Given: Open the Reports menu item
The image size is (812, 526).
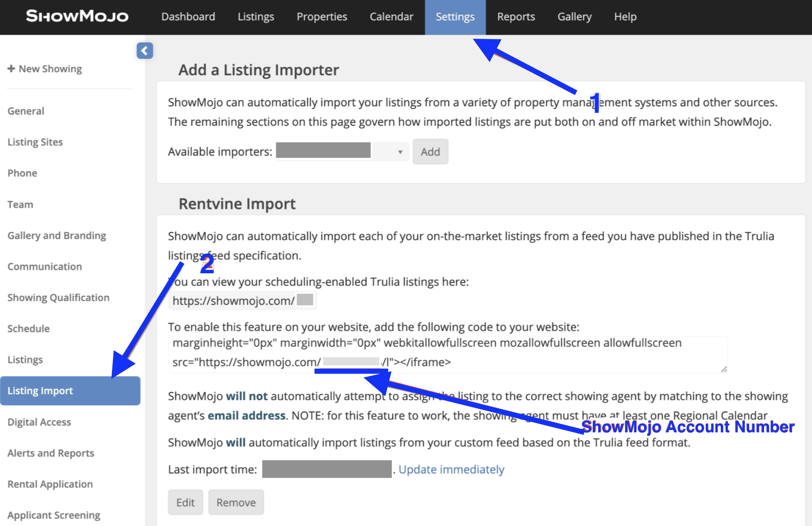Looking at the screenshot, I should [516, 17].
